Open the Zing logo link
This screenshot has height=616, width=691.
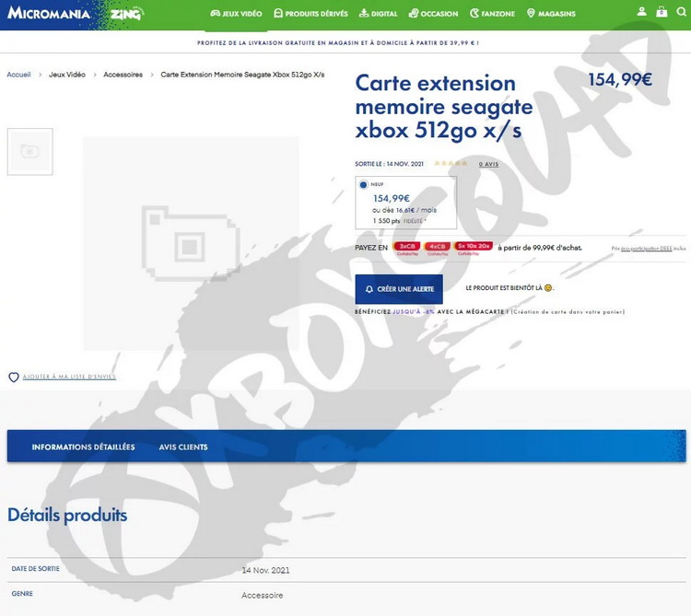click(125, 15)
